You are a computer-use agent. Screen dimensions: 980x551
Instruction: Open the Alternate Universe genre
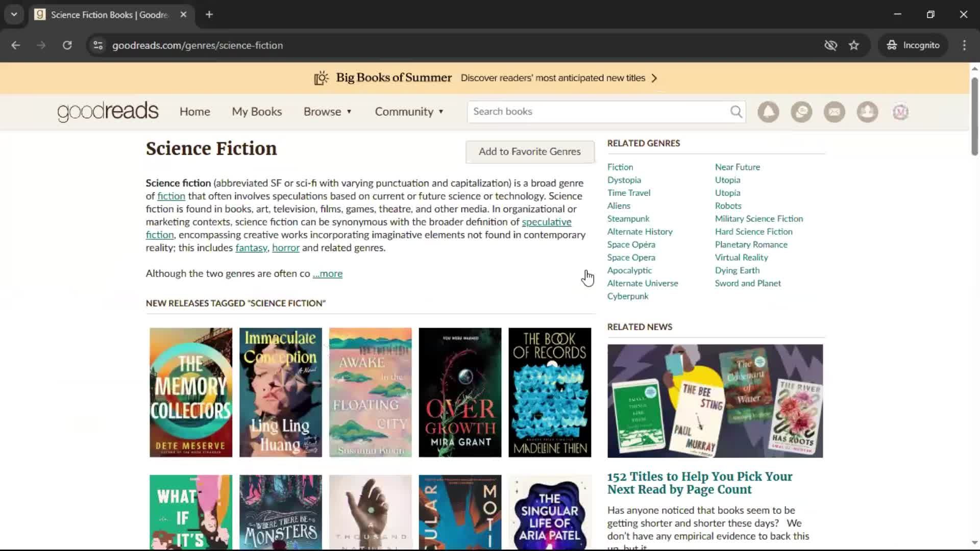[643, 283]
